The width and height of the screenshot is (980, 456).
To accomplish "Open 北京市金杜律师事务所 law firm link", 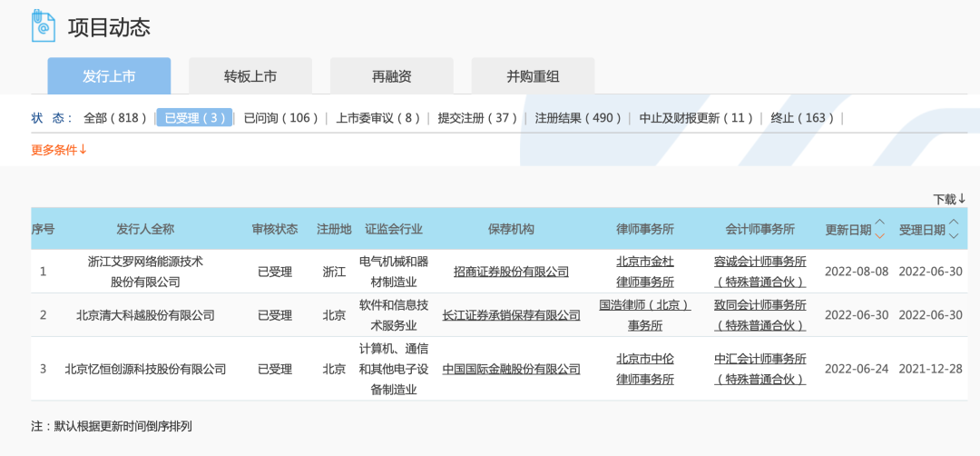I will point(645,273).
